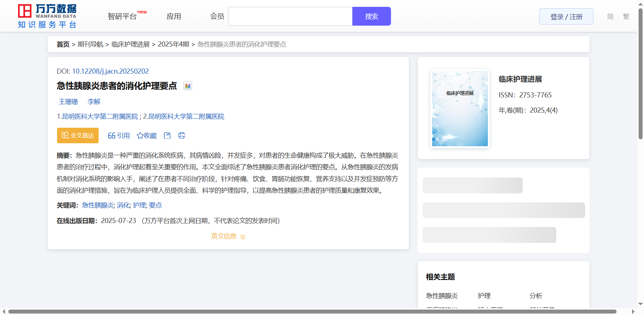Open DOI link 10.12208/j.jacn.20250202

click(x=111, y=71)
